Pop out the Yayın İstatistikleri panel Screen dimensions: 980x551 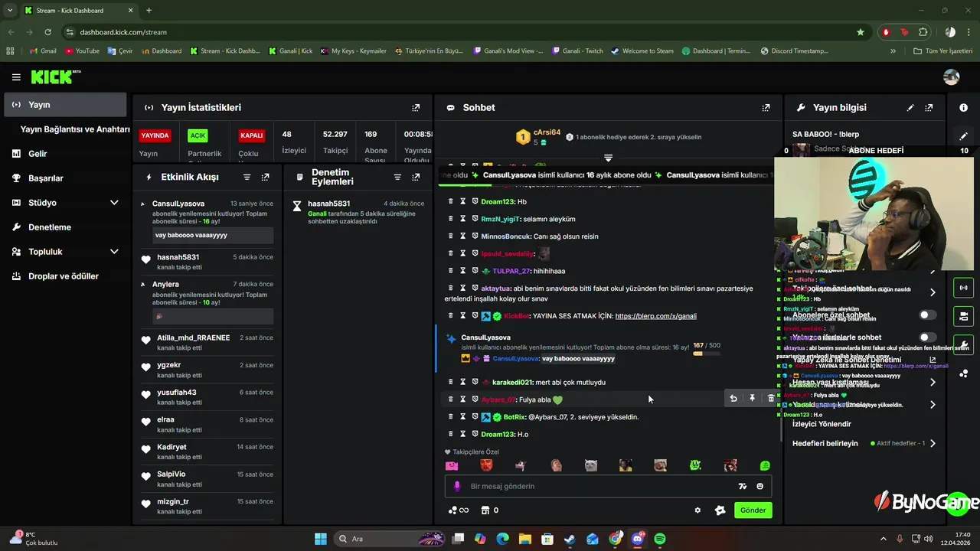(x=416, y=108)
